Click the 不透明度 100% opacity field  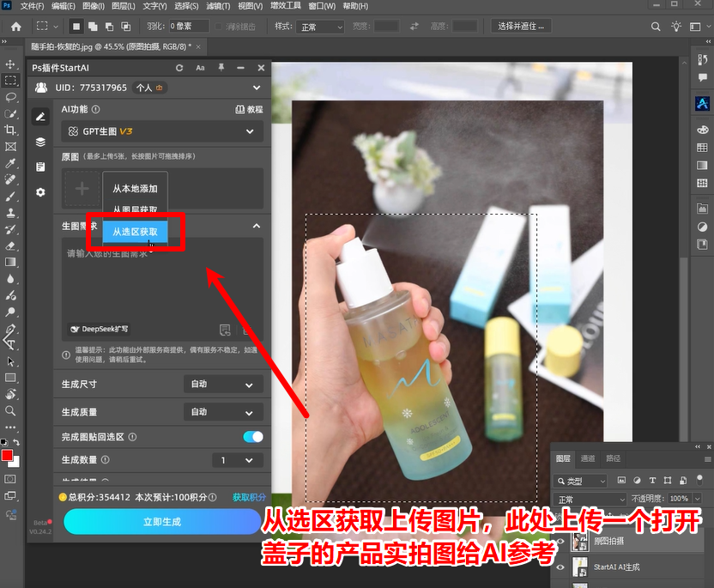679,499
